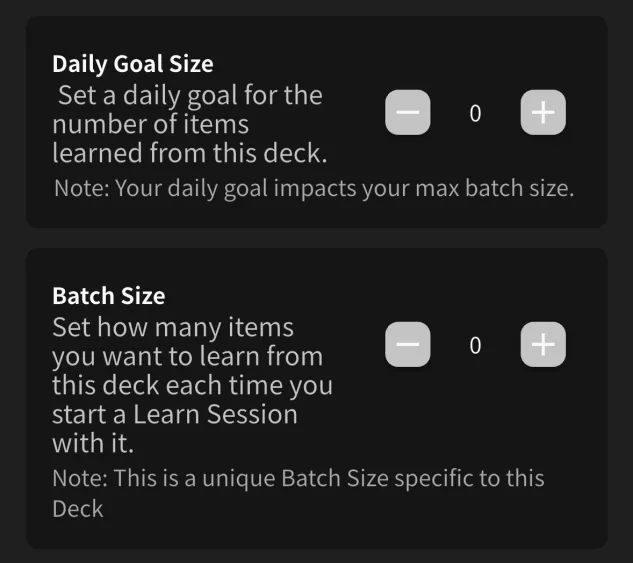Click the Daily Goal Size heading
633x563 pixels.
coord(132,64)
